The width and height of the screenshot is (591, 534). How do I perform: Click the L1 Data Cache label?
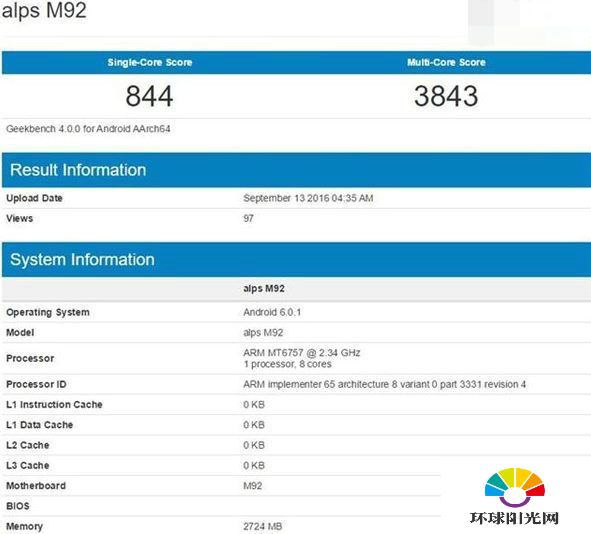tap(40, 425)
